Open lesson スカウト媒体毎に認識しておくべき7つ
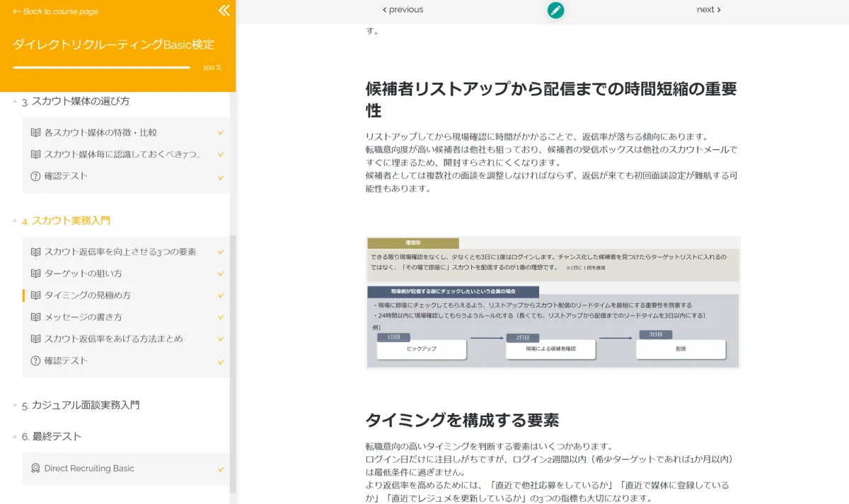The height and width of the screenshot is (504, 849). (x=122, y=154)
